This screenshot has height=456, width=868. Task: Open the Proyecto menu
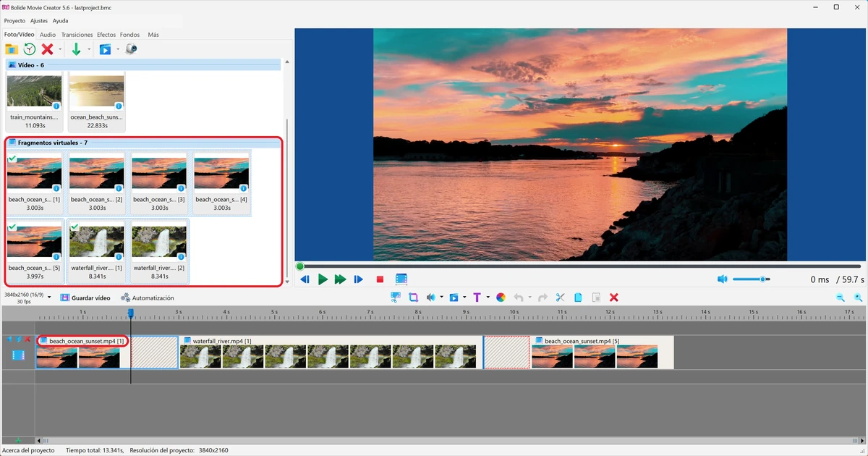[14, 21]
